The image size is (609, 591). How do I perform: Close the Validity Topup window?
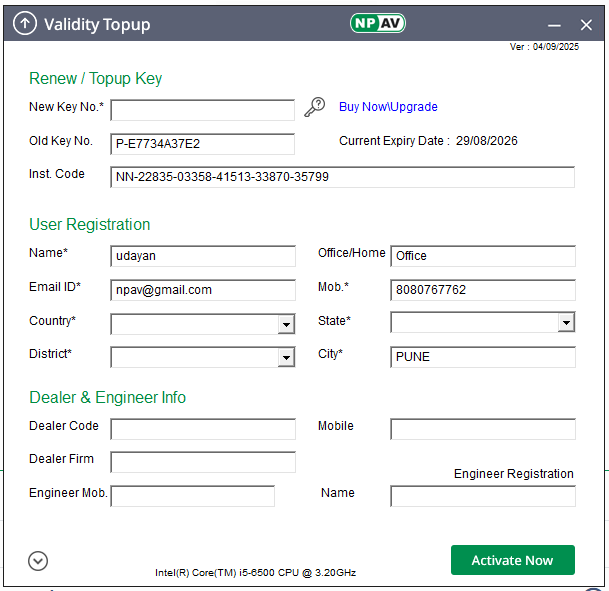point(586,25)
